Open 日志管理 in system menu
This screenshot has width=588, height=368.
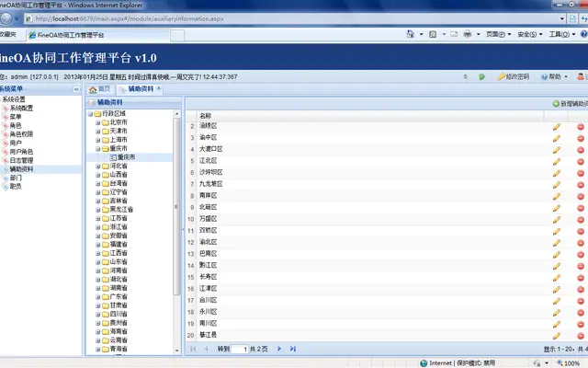[21, 160]
